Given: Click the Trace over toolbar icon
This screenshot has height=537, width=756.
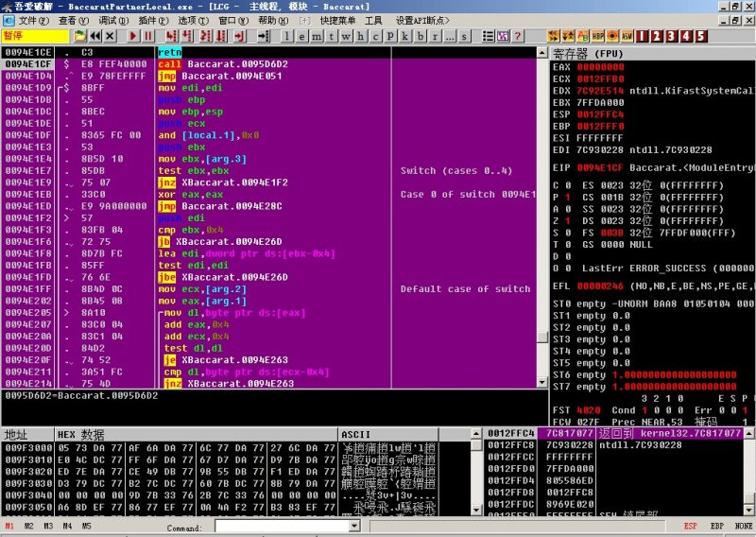Looking at the screenshot, I should click(x=221, y=36).
